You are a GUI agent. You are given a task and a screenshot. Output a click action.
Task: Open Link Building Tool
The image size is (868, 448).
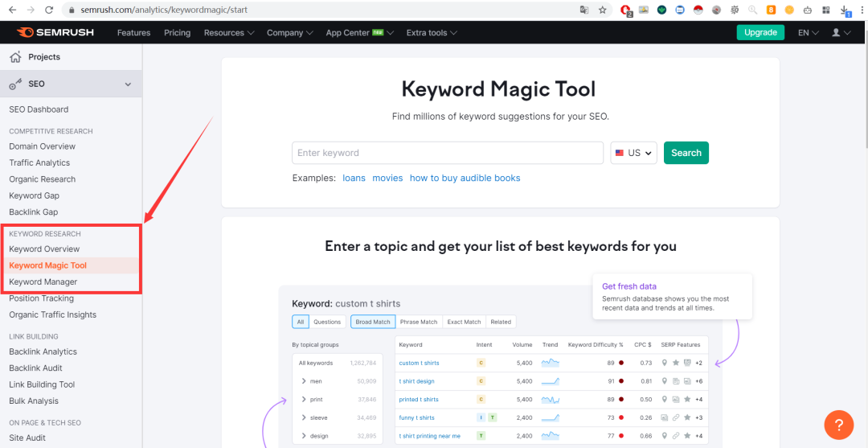[x=42, y=384]
